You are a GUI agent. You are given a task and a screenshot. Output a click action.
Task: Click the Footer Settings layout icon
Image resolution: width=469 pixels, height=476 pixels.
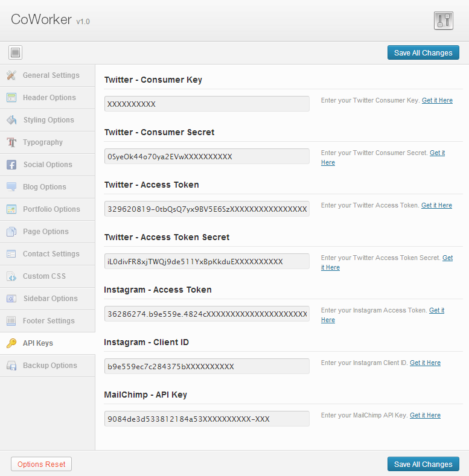(x=11, y=321)
